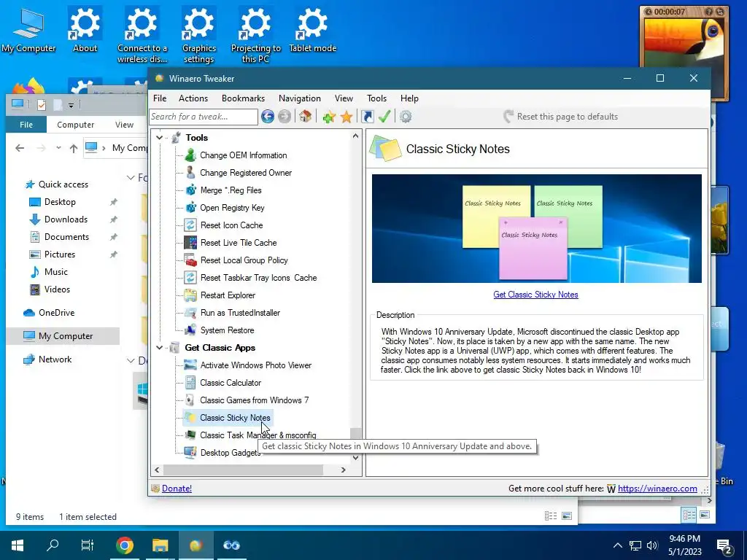Select Network in Explorer navigation pane
This screenshot has height=560, width=747.
coord(55,359)
